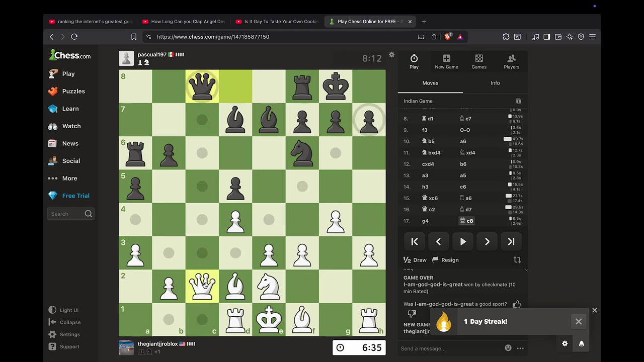Open a new browser tab
This screenshot has height=362, width=644.
coord(424,22)
